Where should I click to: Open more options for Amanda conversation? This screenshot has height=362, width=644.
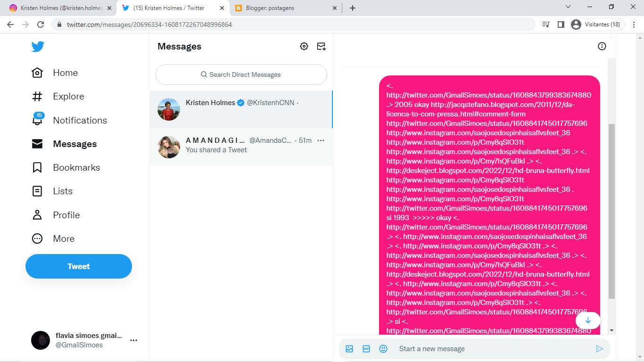pos(321,140)
